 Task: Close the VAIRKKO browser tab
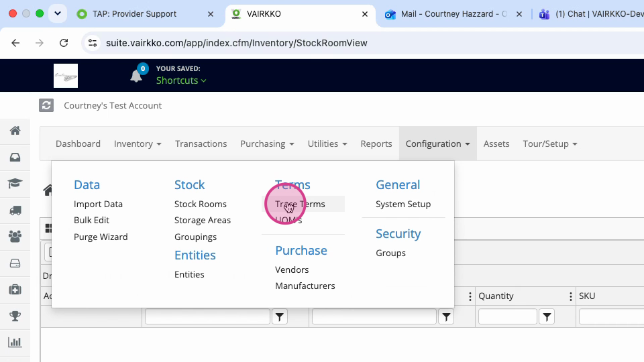pyautogui.click(x=365, y=14)
